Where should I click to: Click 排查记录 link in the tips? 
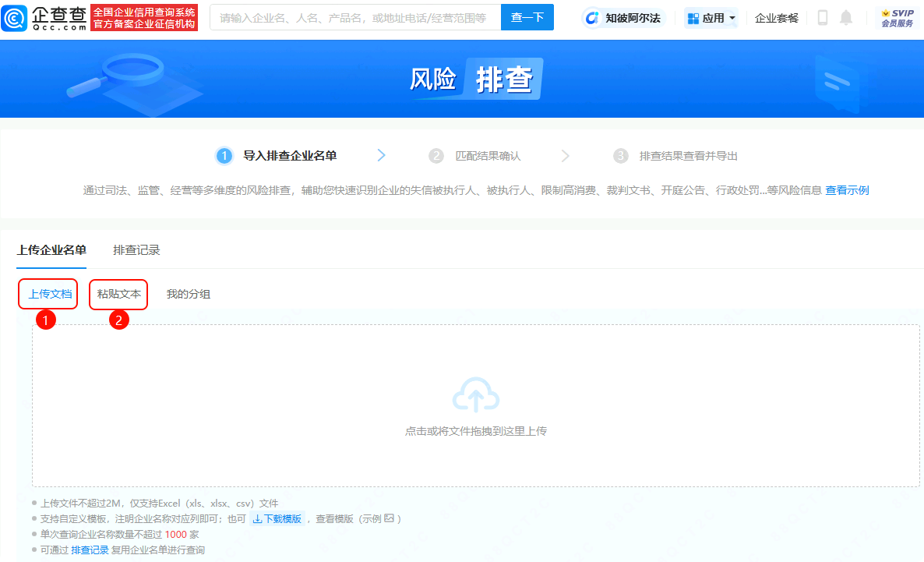90,550
